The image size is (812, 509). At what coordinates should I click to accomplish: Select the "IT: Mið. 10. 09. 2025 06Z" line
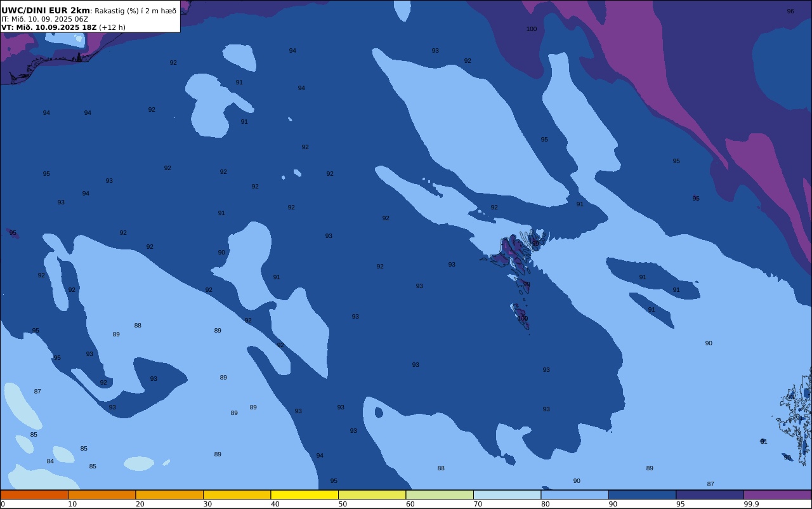(x=44, y=19)
